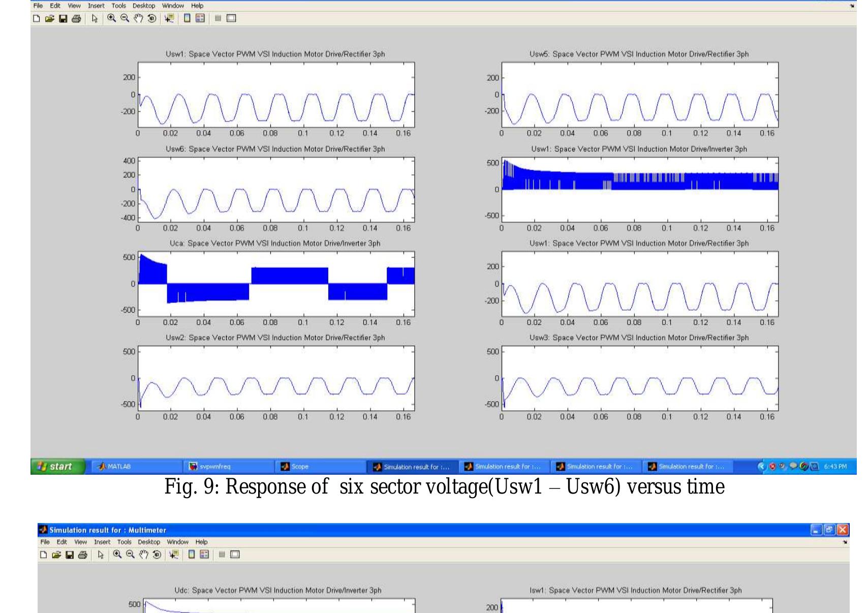This screenshot has height=613, width=868.
Task: Click Open File icon in Multimeter window
Action: [56, 555]
